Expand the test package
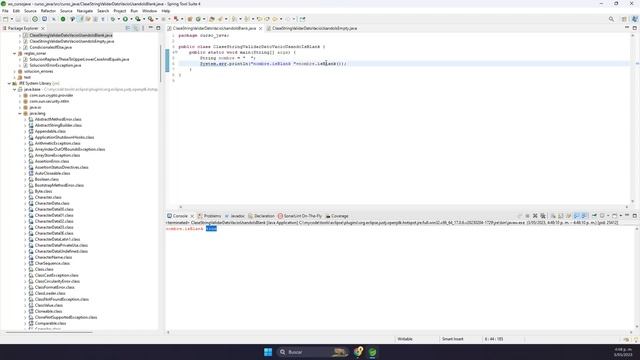Viewport: 640px width, 360px height. point(14,77)
